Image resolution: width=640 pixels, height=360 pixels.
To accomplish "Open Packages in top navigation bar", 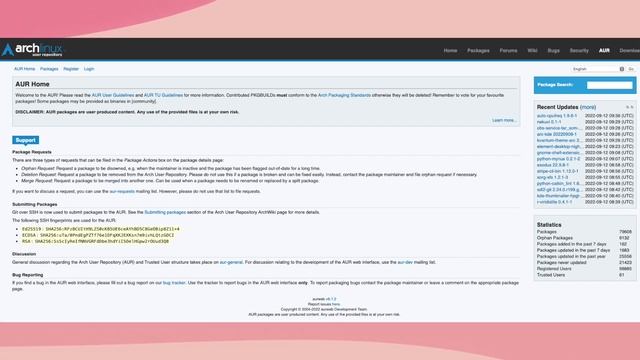I will (478, 51).
